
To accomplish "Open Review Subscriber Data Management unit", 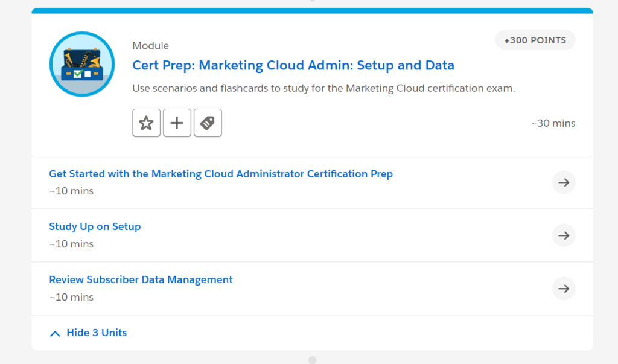I will click(141, 279).
